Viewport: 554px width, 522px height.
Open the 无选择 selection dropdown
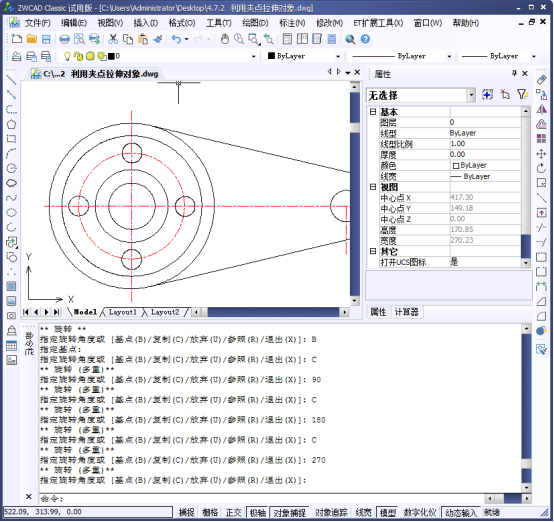click(420, 95)
